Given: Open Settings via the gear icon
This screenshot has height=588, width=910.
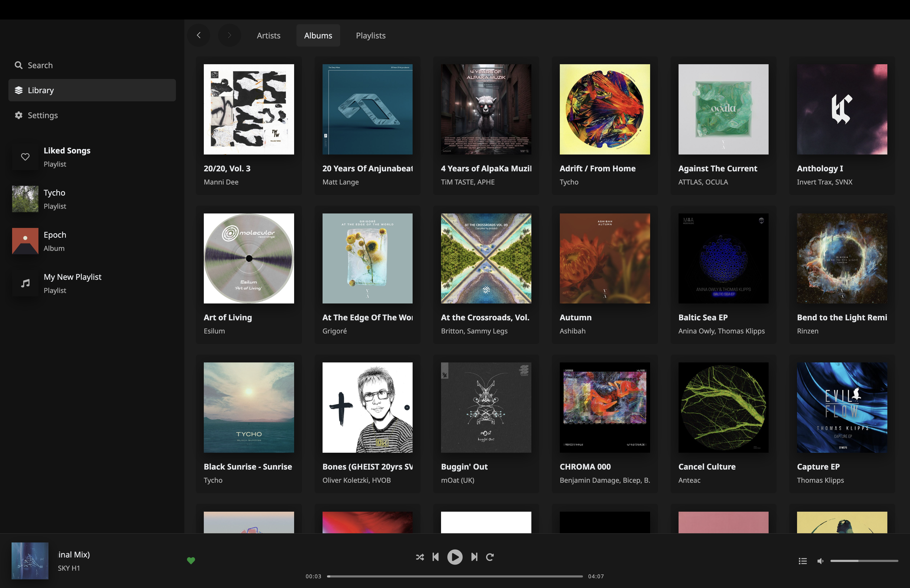Looking at the screenshot, I should [x=18, y=115].
